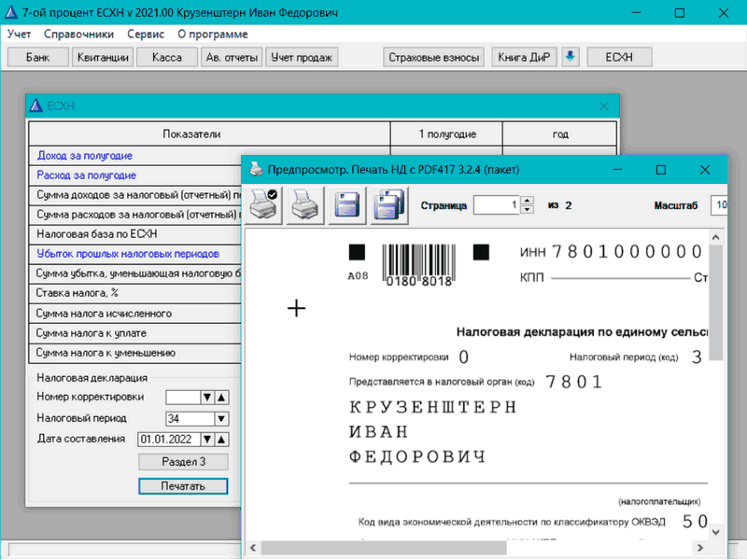Open the Сервис menu
747x560 pixels.
(x=145, y=35)
